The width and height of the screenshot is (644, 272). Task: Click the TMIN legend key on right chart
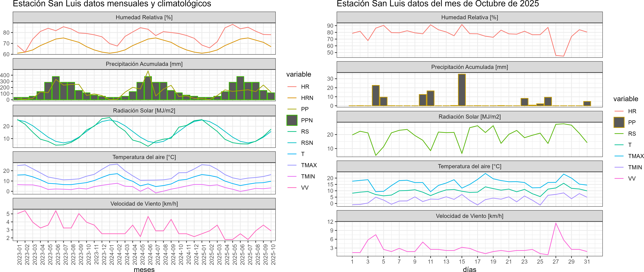click(619, 167)
